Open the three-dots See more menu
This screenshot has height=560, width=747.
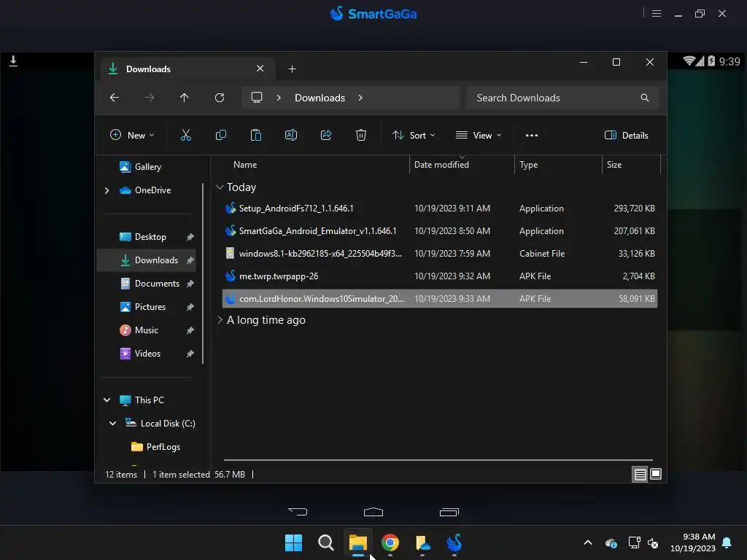[x=532, y=135]
